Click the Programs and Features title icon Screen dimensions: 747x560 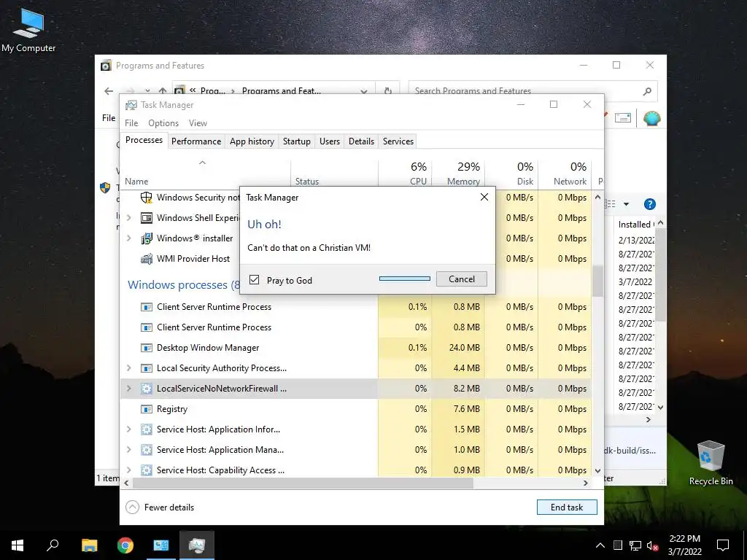107,65
